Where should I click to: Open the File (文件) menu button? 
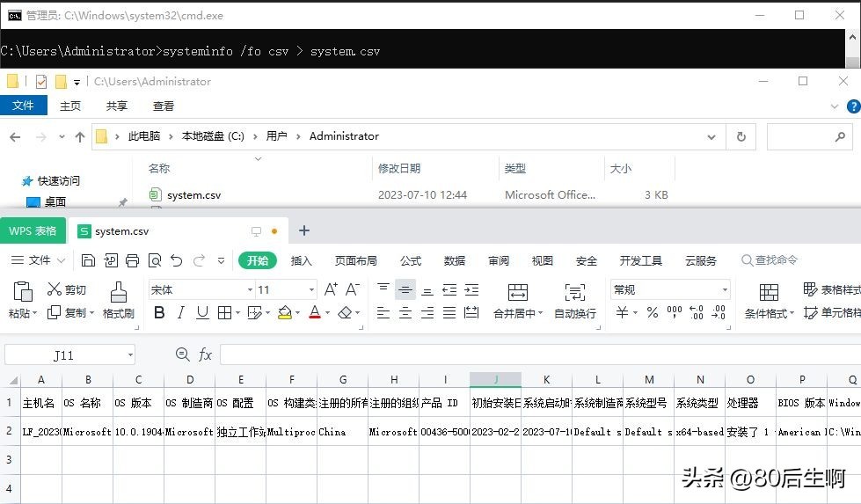(38, 260)
